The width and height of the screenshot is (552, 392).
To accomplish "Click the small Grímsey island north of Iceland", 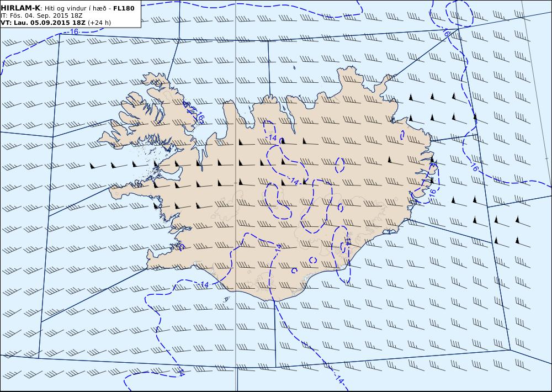I will [294, 67].
